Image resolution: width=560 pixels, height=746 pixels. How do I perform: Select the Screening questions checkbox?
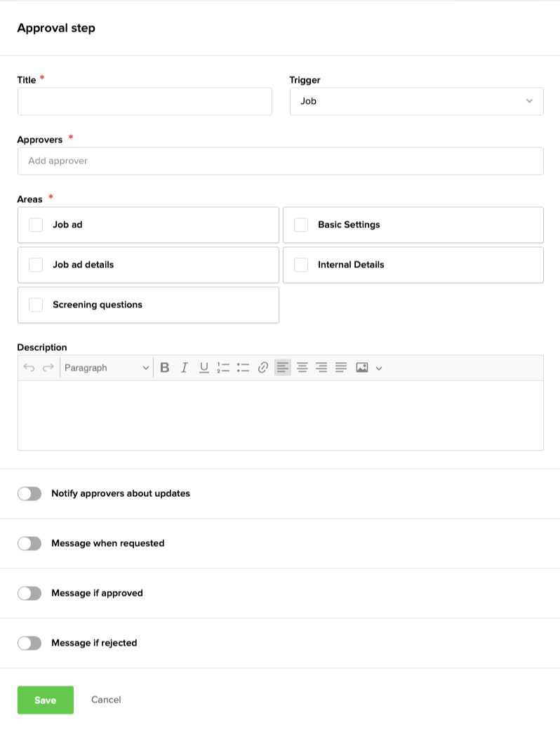click(x=36, y=305)
